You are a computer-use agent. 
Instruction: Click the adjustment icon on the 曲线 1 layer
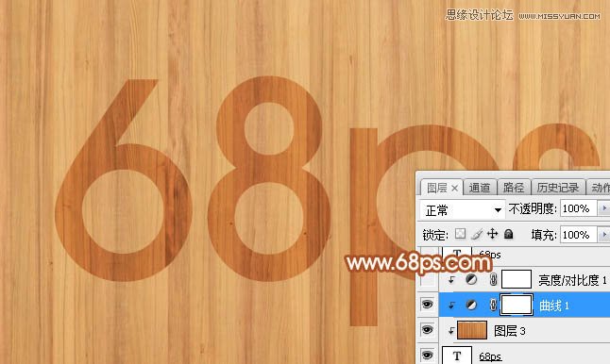[471, 305]
